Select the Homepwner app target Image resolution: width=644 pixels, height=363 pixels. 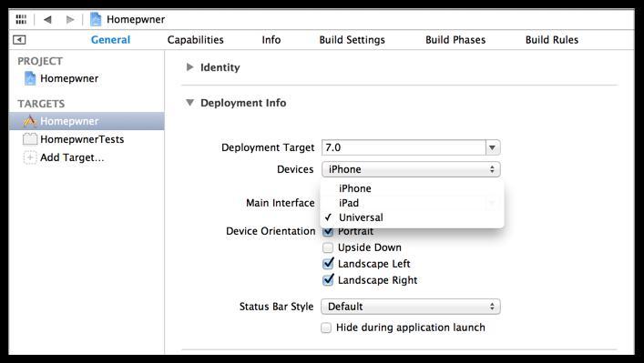coord(87,121)
